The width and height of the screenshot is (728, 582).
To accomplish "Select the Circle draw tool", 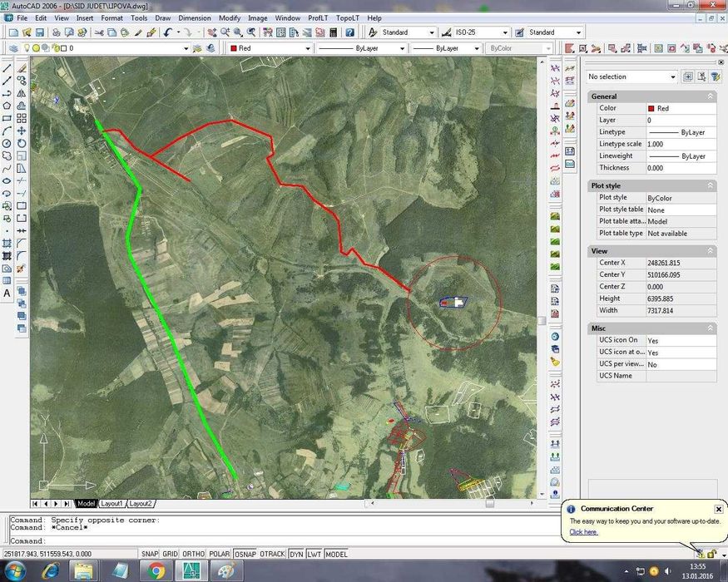I will pyautogui.click(x=7, y=143).
